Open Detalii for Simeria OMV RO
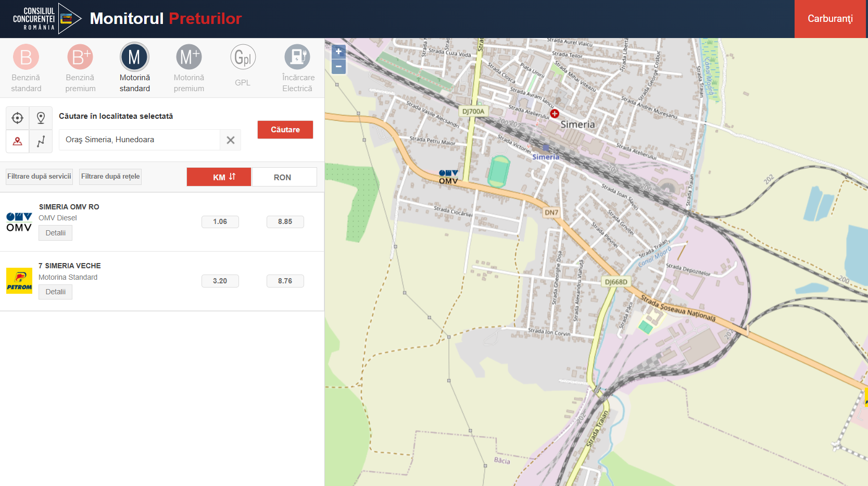This screenshot has width=868, height=486. coord(55,233)
